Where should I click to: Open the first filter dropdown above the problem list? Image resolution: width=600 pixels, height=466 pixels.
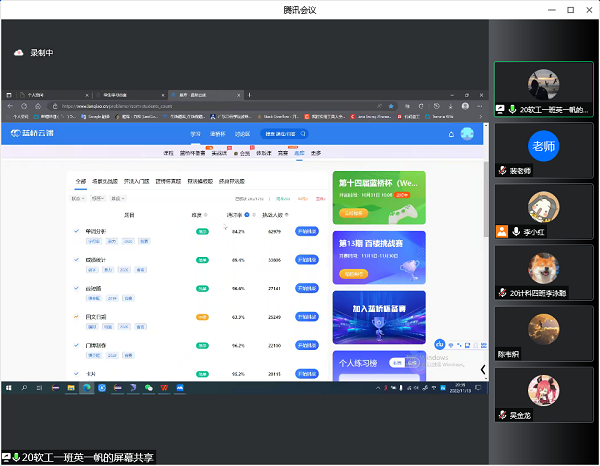[78, 199]
